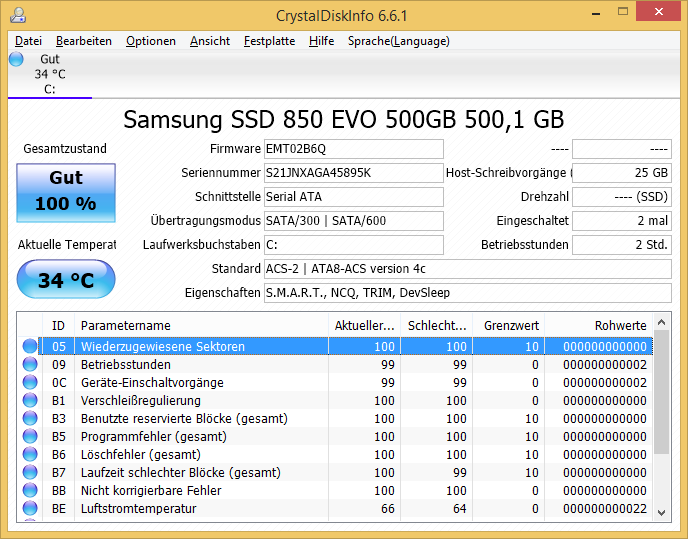This screenshot has height=539, width=688.
Task: Click the Schlecht... column header
Action: [437, 325]
